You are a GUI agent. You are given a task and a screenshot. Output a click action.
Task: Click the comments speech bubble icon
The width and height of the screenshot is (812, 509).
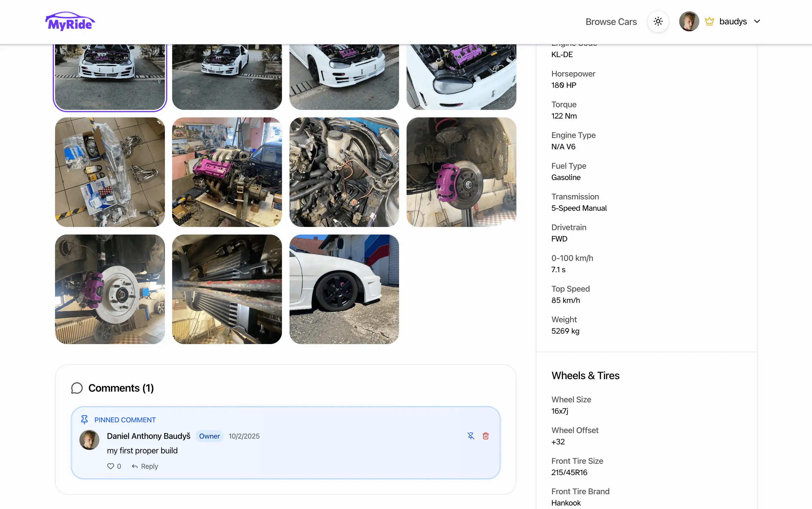point(77,388)
